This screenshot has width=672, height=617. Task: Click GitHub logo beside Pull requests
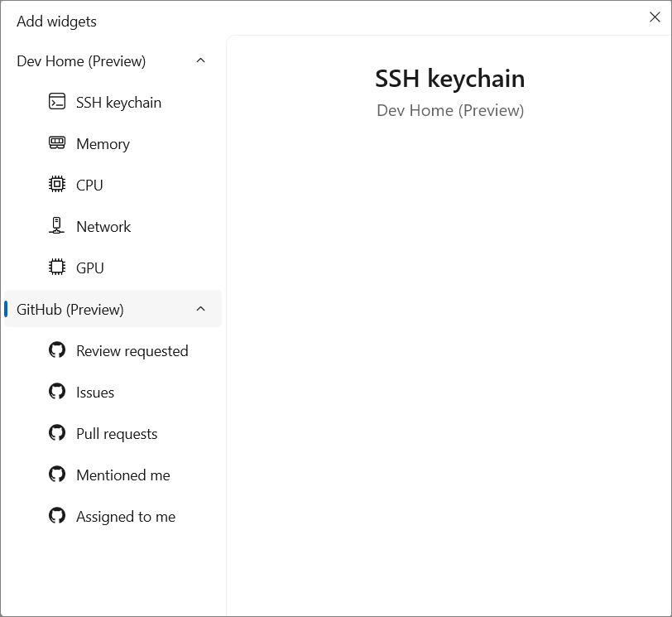(57, 432)
